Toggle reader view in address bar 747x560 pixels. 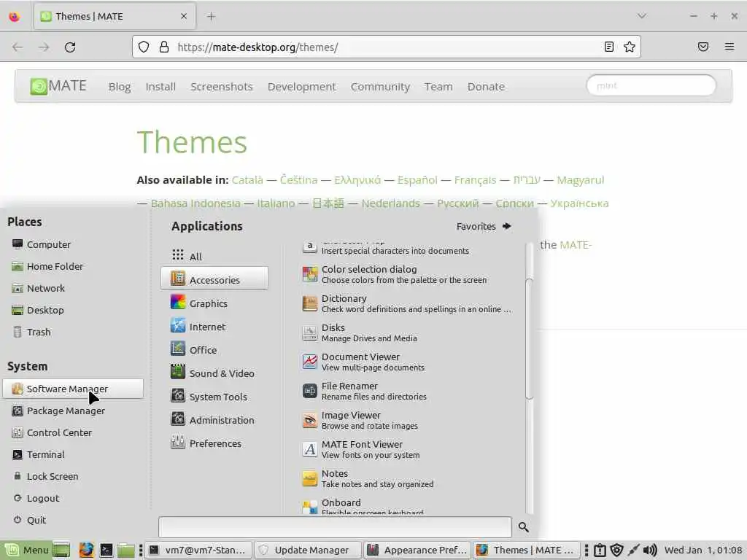tap(609, 47)
